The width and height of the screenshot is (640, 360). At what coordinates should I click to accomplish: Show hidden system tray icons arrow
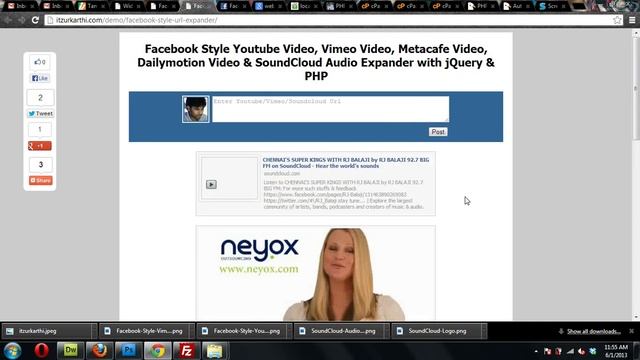(536, 351)
